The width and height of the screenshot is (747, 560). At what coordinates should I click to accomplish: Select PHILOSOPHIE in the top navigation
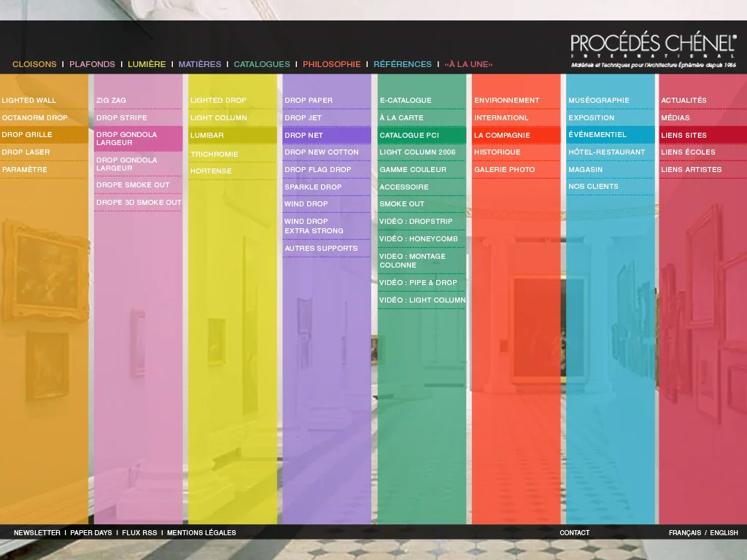(332, 64)
